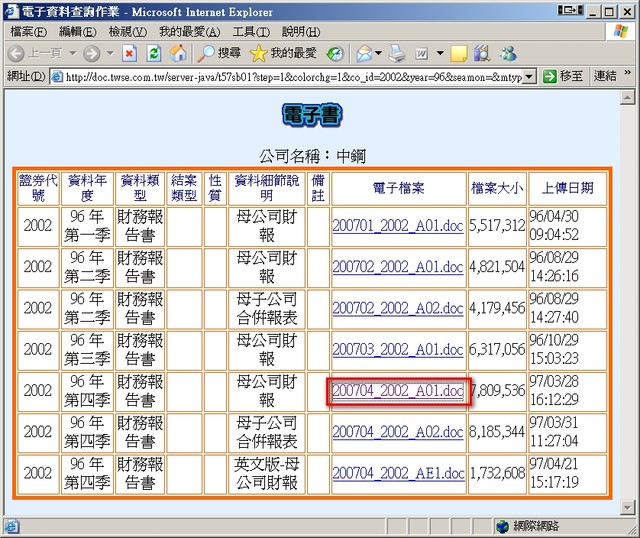Open the back button history dropdown arrow
640x538 pixels.
(x=73, y=53)
